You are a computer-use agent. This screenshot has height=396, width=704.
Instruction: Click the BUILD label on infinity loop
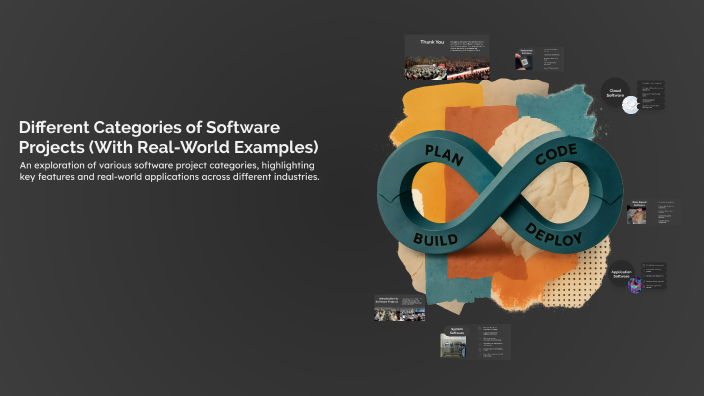click(x=435, y=239)
